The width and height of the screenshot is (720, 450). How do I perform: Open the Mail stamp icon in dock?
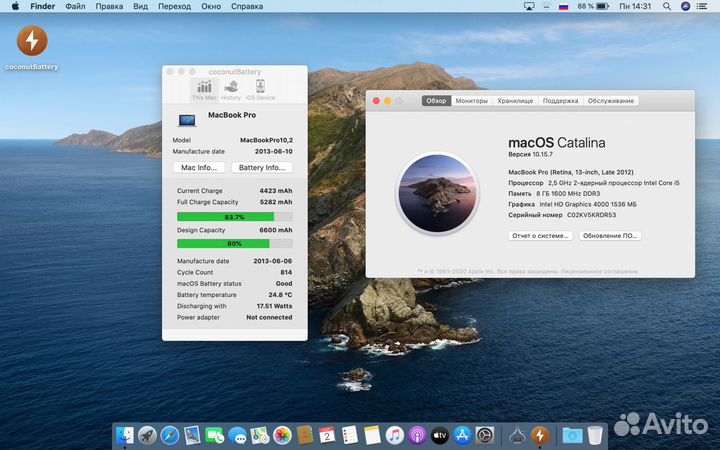pyautogui.click(x=192, y=435)
